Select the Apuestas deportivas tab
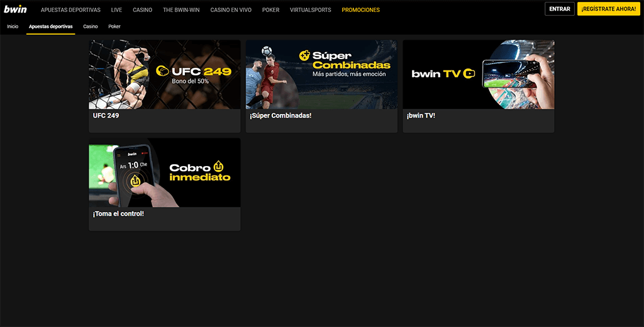The image size is (644, 327). coord(50,26)
